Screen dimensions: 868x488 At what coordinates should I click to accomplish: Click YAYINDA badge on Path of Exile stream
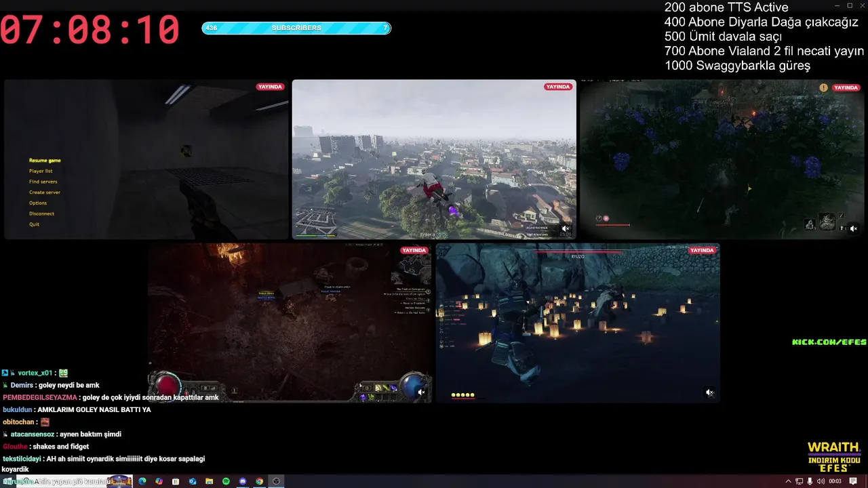click(414, 250)
